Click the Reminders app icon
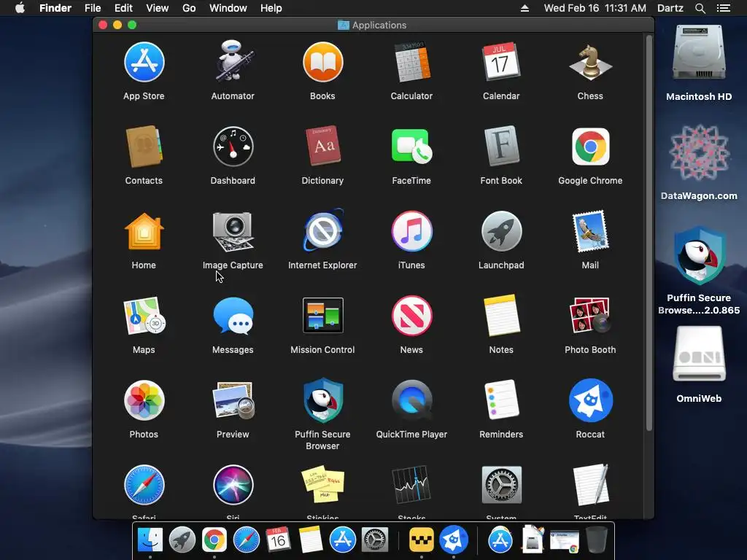The width and height of the screenshot is (747, 560). (501, 400)
